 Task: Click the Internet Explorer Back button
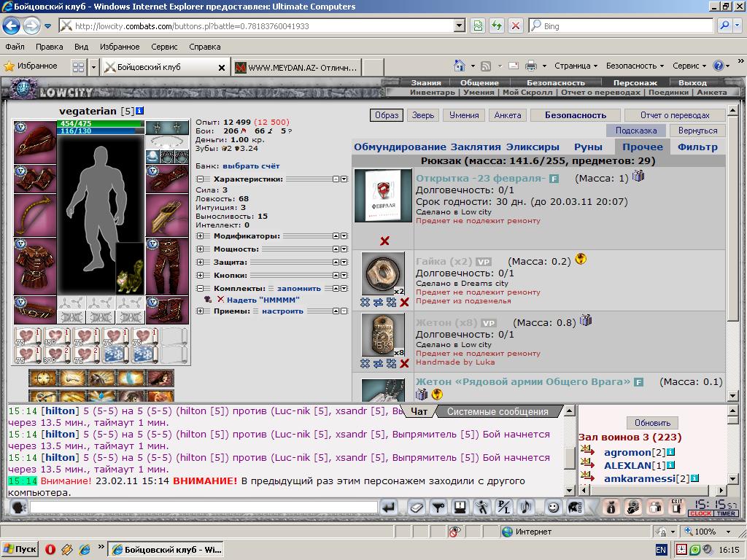[12, 26]
